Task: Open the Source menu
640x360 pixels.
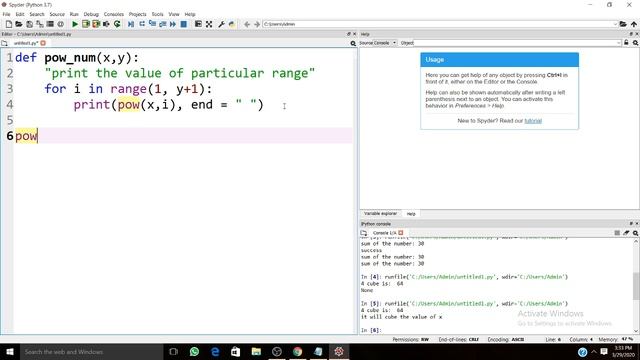Action: (57, 14)
